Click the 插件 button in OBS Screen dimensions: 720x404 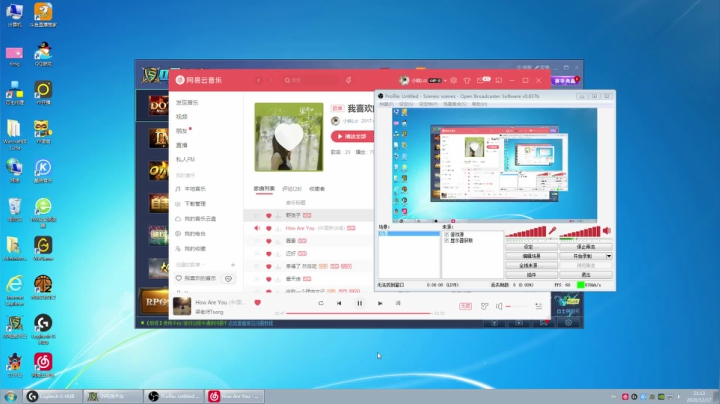[531, 275]
